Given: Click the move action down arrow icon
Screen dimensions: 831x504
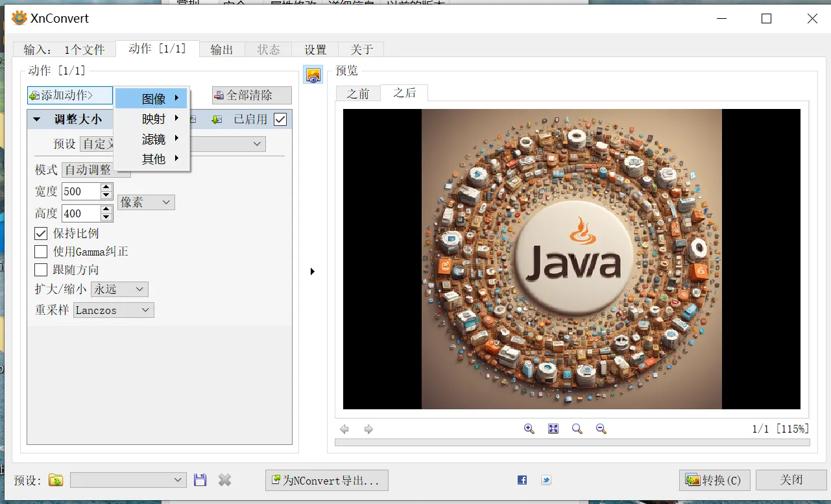Looking at the screenshot, I should click(217, 119).
